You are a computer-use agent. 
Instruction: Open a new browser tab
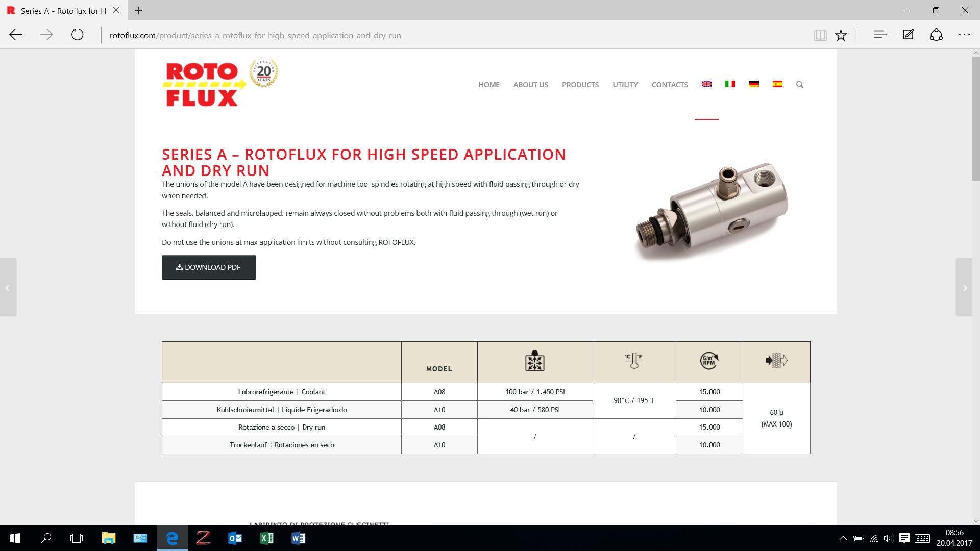click(x=138, y=10)
